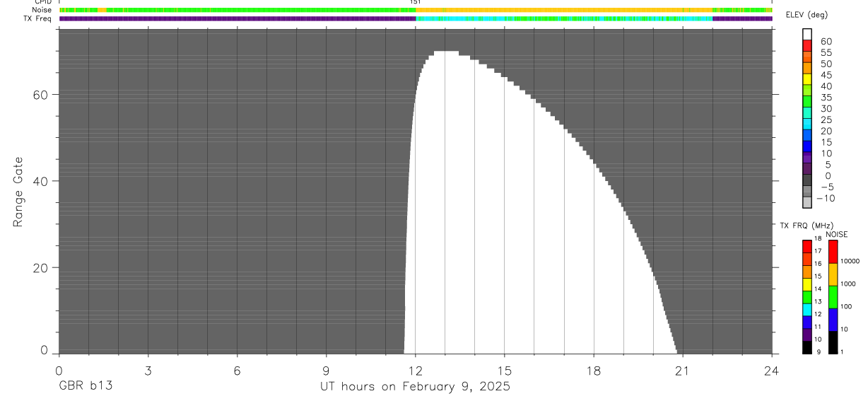The width and height of the screenshot is (868, 401).
Task: Click the yellow ELEV swatch between 40 and 45
Action: pyautogui.click(x=807, y=79)
